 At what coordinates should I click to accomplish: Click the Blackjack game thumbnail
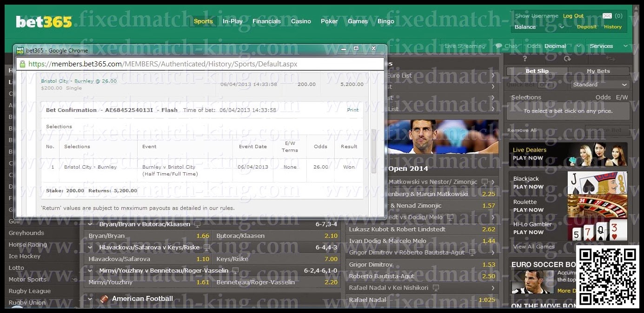pos(597,183)
